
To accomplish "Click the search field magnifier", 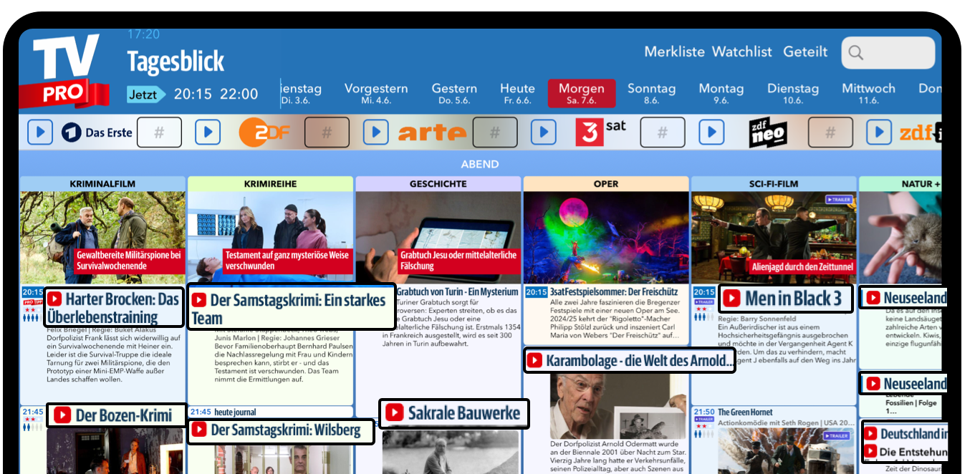I will tap(855, 52).
